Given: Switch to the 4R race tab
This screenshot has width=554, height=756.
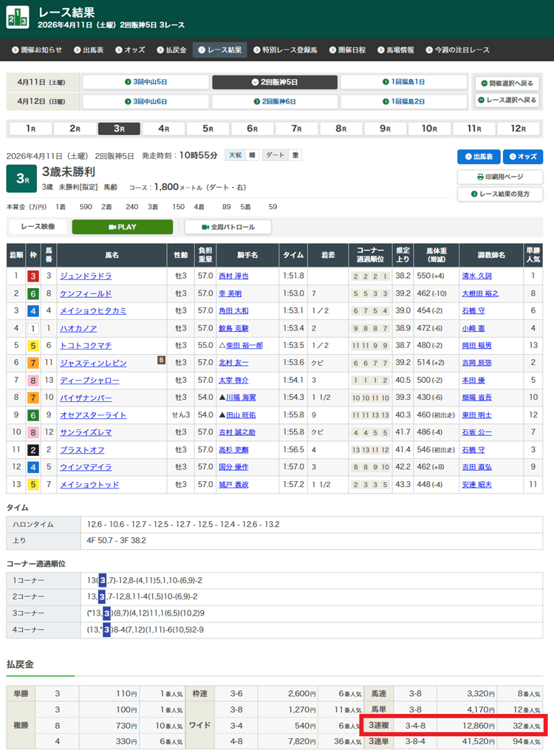Looking at the screenshot, I should point(163,129).
